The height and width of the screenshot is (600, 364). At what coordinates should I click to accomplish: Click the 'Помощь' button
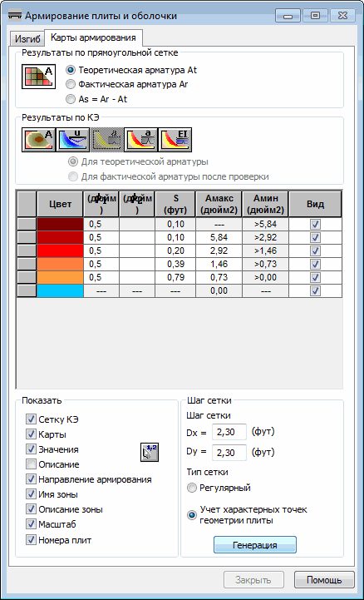[324, 580]
